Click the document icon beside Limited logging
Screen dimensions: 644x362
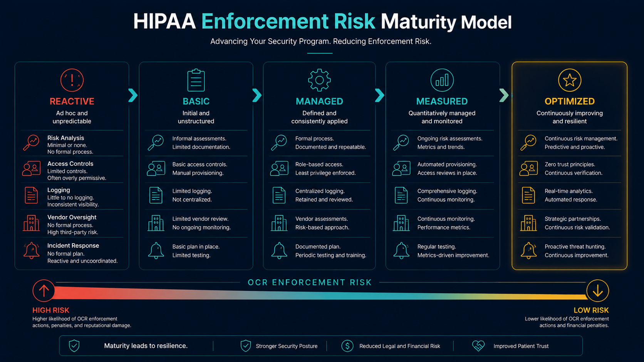click(156, 195)
